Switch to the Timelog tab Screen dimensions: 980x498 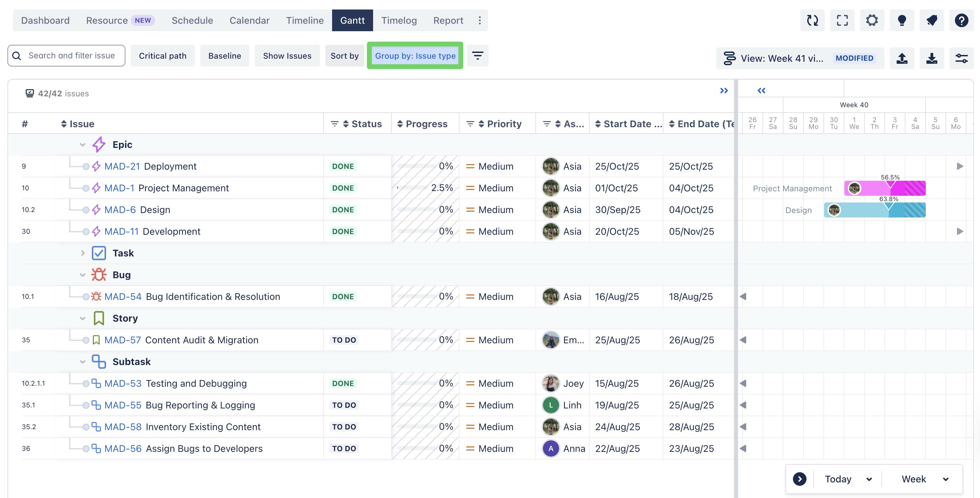coord(399,20)
